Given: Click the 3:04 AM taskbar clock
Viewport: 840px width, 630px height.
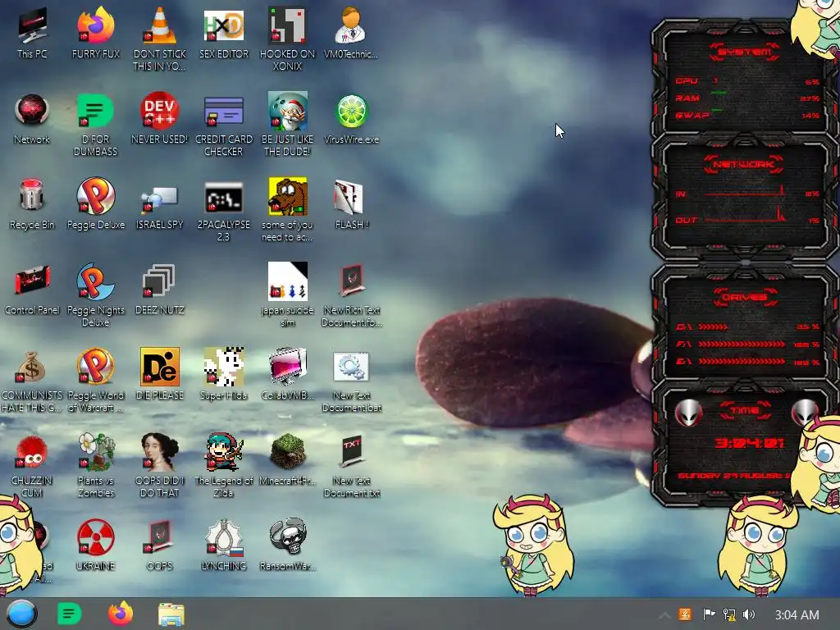Looking at the screenshot, I should coord(797,615).
